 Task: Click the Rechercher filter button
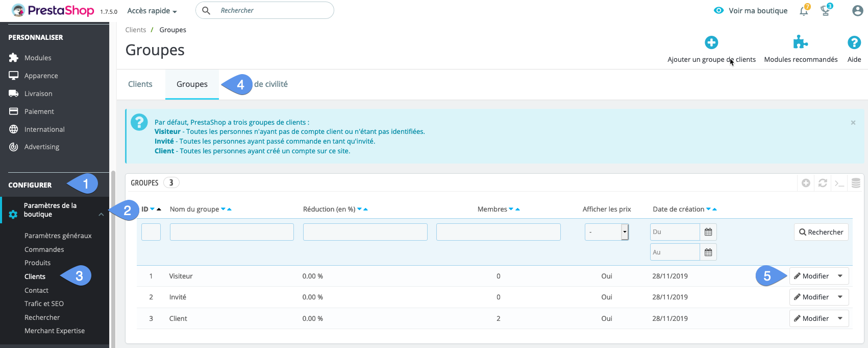pyautogui.click(x=821, y=232)
